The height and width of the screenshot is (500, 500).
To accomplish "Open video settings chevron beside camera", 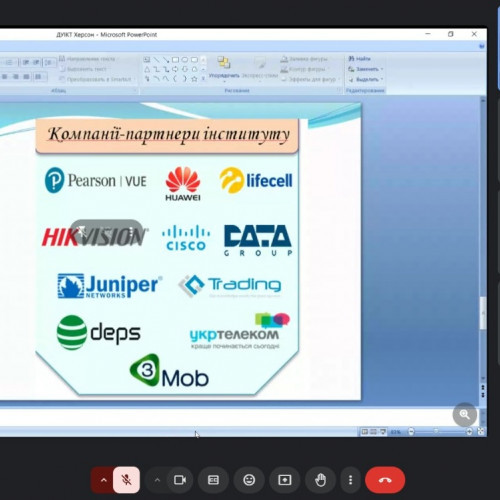I will (x=157, y=480).
